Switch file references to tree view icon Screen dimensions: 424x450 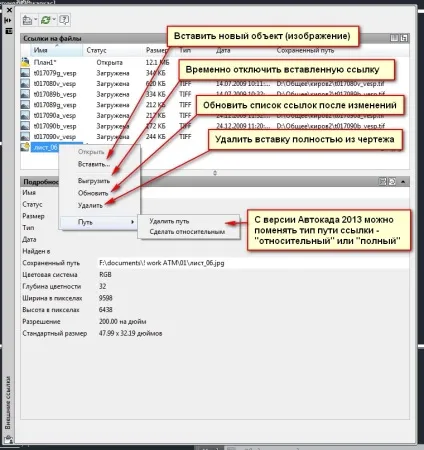click(404, 38)
